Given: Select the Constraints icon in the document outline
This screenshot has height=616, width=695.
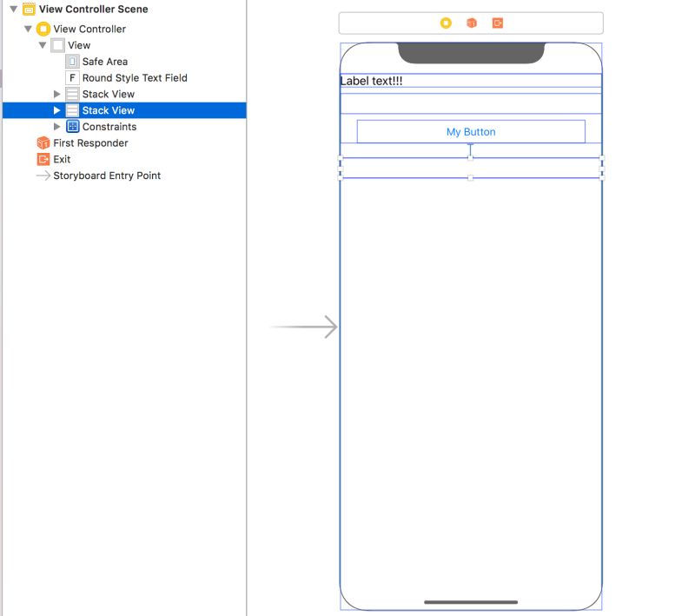Looking at the screenshot, I should pos(71,126).
